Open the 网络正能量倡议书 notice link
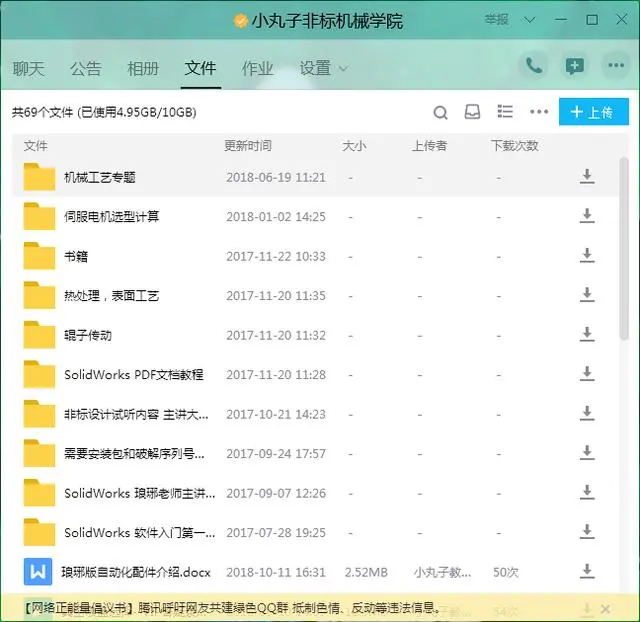The image size is (640, 622). [x=233, y=608]
